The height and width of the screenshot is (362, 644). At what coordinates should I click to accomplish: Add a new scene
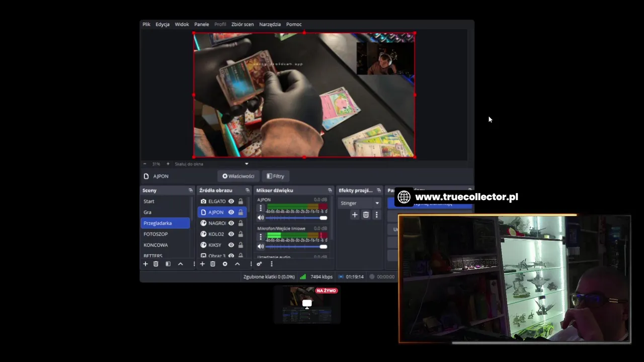pyautogui.click(x=145, y=264)
